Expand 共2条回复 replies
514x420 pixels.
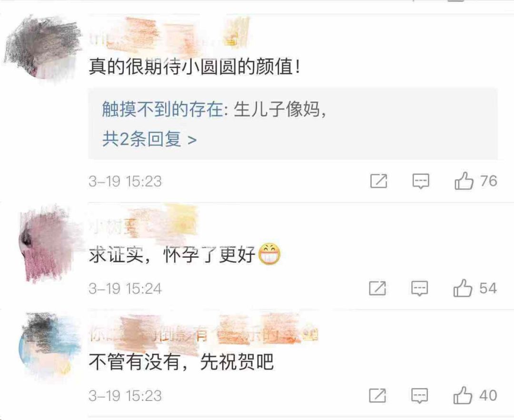(149, 139)
